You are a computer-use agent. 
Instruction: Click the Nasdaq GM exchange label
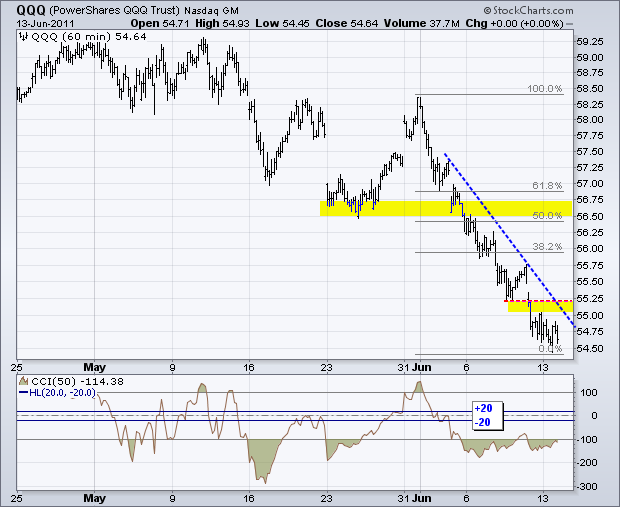coord(211,11)
